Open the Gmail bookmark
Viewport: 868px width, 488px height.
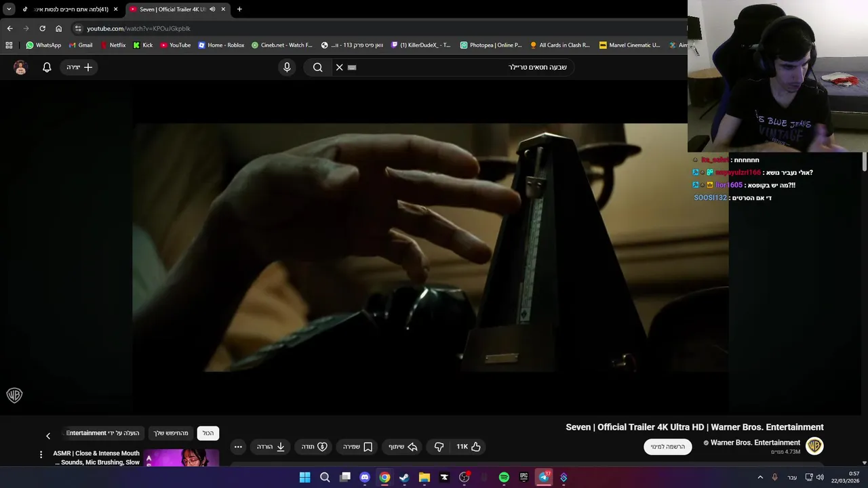(x=81, y=45)
